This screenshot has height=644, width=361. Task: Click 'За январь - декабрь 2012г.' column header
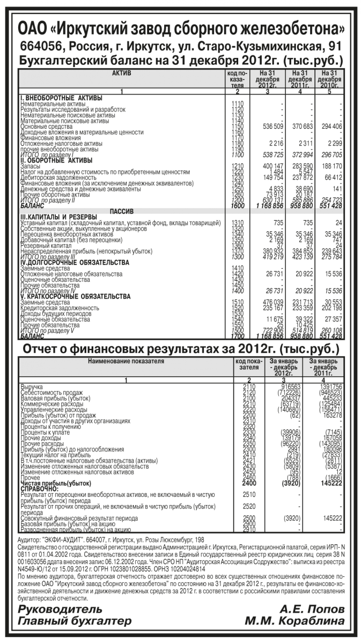tap(283, 368)
